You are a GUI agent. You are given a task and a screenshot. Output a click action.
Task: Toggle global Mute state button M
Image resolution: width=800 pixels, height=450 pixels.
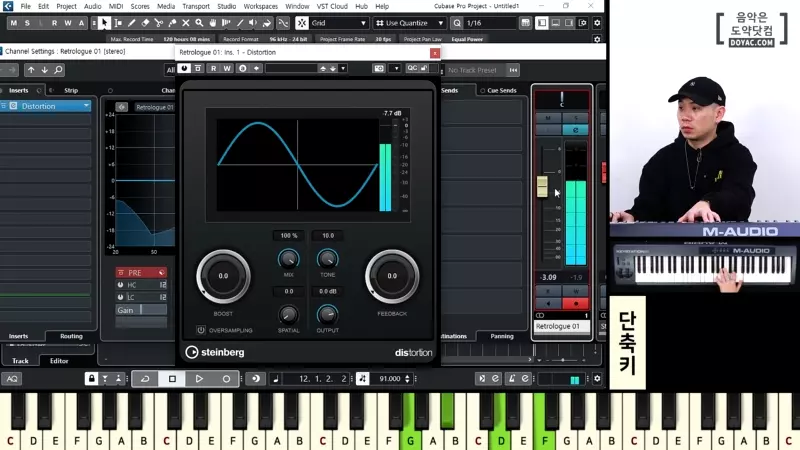tap(14, 23)
